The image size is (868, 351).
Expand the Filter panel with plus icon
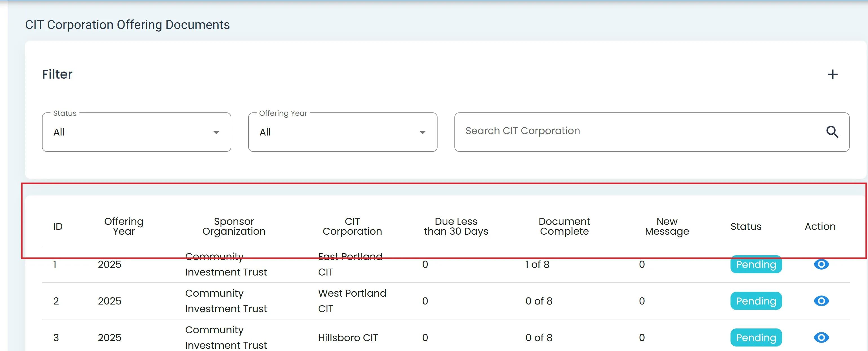click(832, 74)
